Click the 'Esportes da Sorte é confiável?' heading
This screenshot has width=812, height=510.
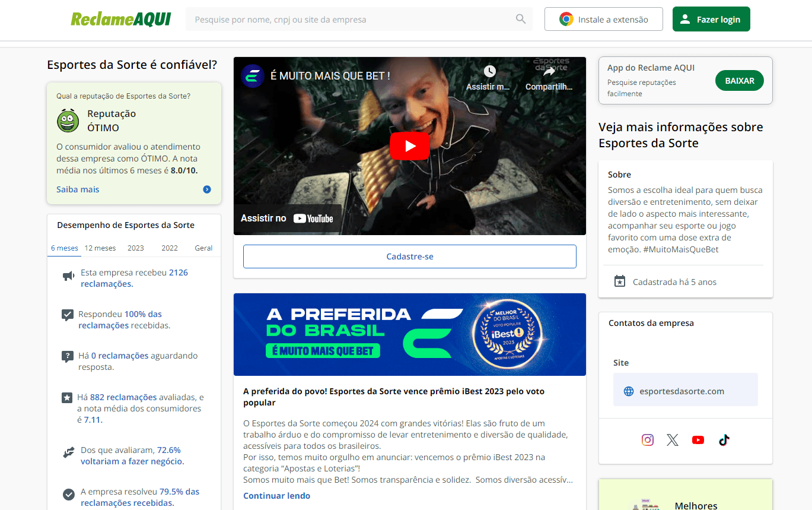(x=132, y=64)
